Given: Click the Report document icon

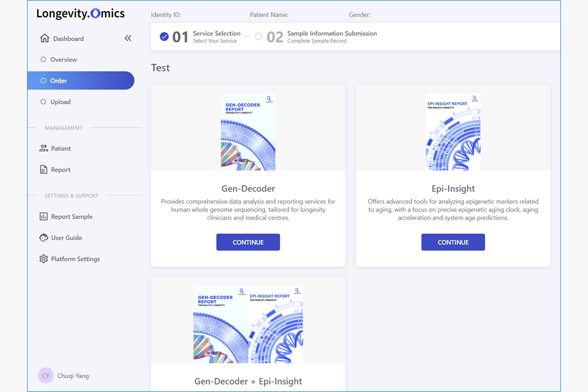Looking at the screenshot, I should (44, 170).
